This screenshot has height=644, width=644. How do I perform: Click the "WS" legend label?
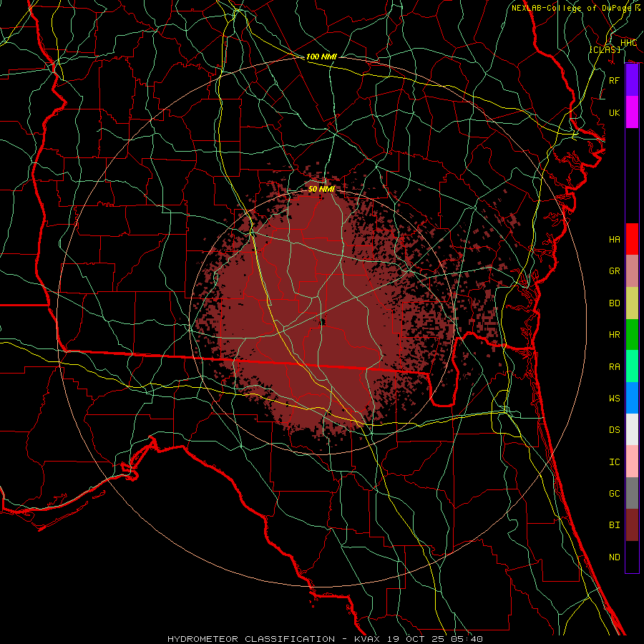615,399
